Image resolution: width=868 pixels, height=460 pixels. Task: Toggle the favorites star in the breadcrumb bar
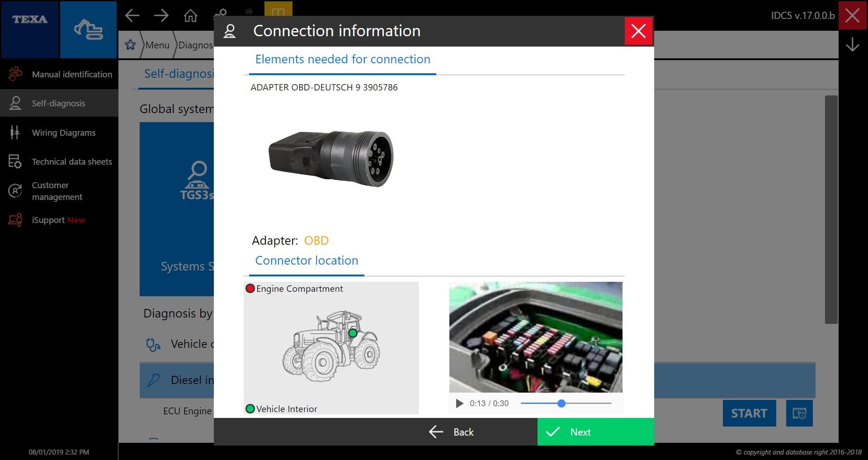click(x=130, y=45)
